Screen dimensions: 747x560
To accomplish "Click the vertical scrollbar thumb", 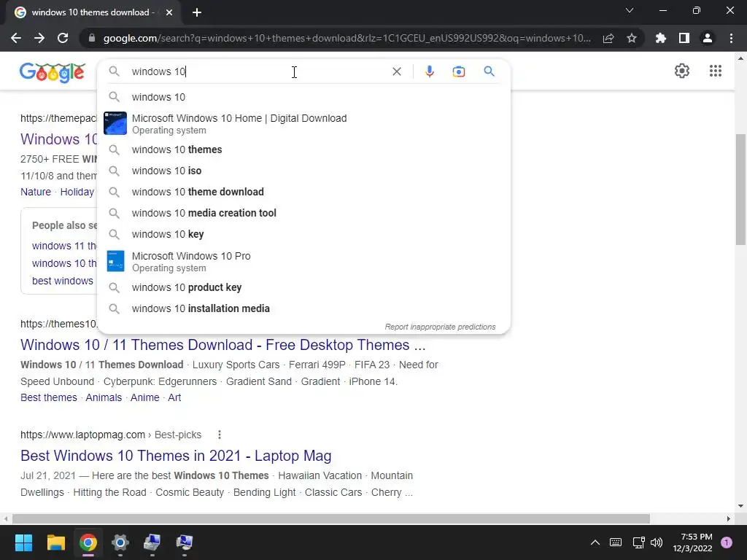I will tap(741, 189).
